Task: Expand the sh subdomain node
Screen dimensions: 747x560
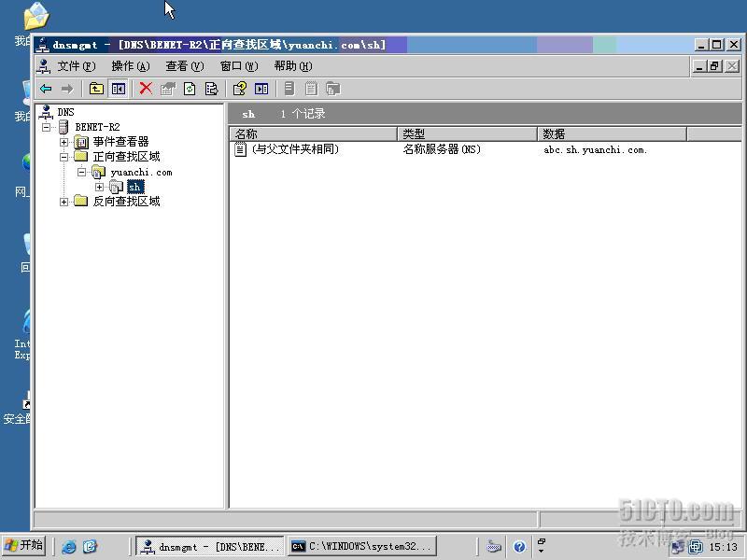Action: coord(99,187)
